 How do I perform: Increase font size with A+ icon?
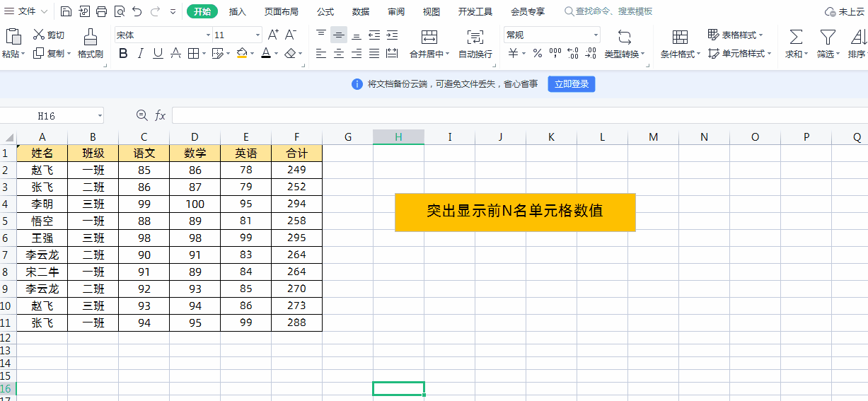coord(273,35)
